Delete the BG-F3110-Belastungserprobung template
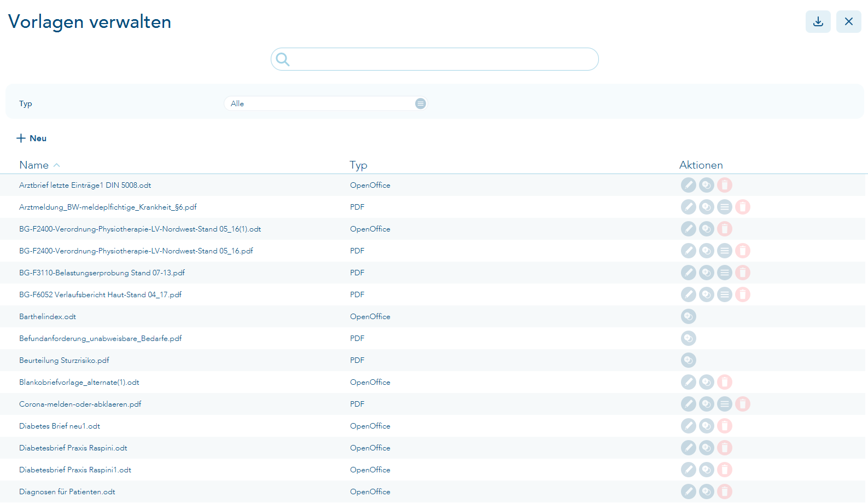This screenshot has width=868, height=503. (x=742, y=273)
